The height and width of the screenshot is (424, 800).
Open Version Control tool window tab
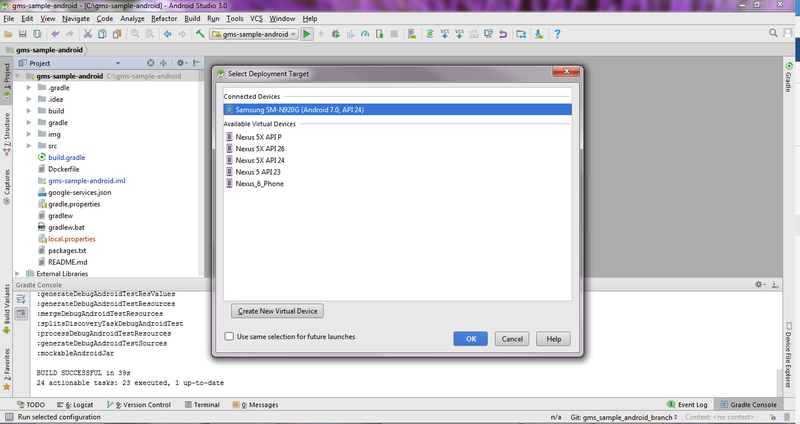point(139,405)
